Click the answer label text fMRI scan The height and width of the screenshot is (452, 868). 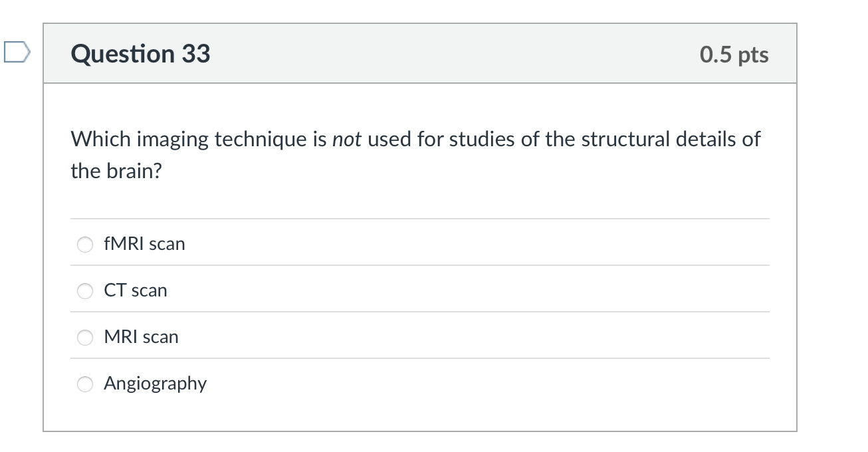[x=144, y=244]
